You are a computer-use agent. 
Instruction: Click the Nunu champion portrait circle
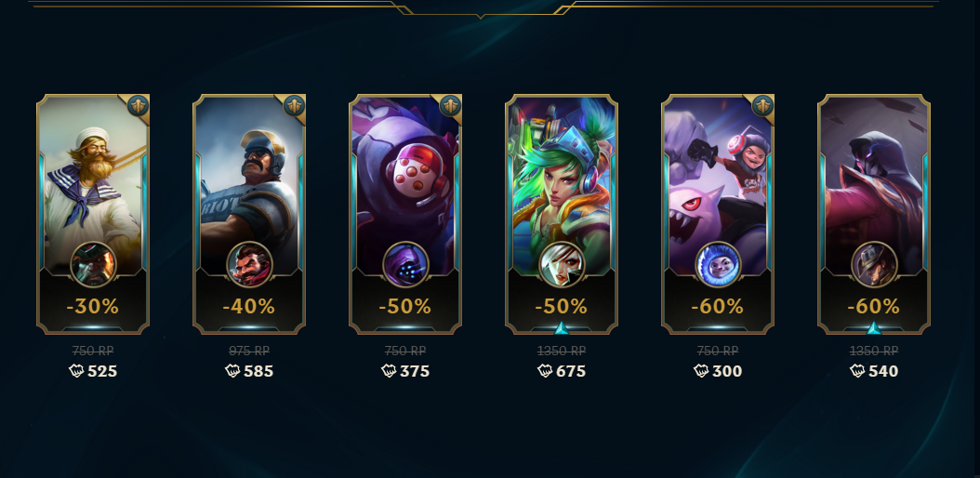(x=718, y=264)
